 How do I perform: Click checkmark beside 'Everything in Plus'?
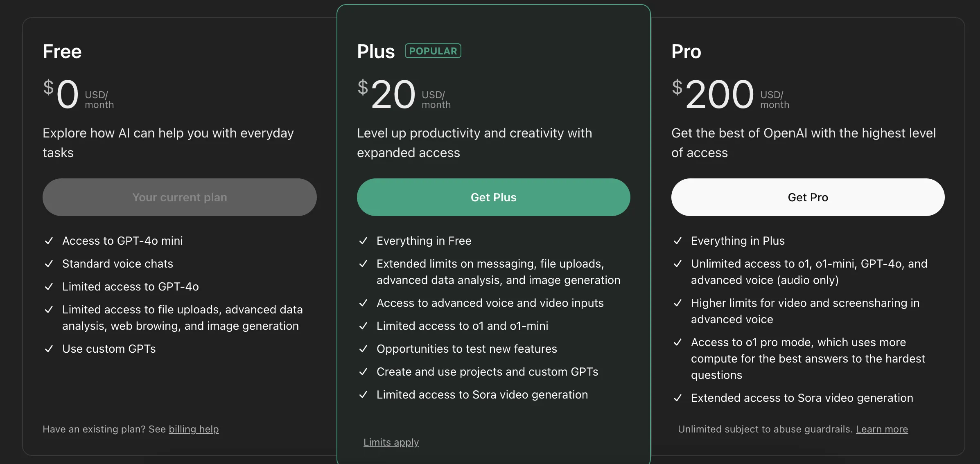point(677,241)
